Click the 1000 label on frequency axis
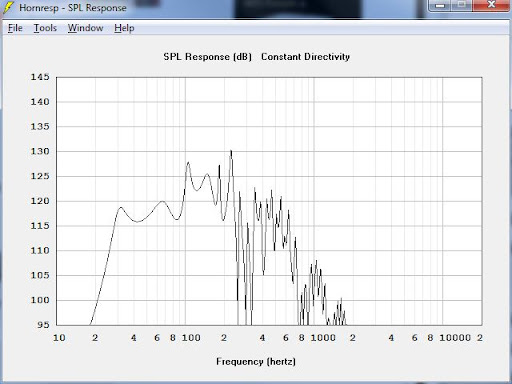512x384 pixels. [x=323, y=338]
